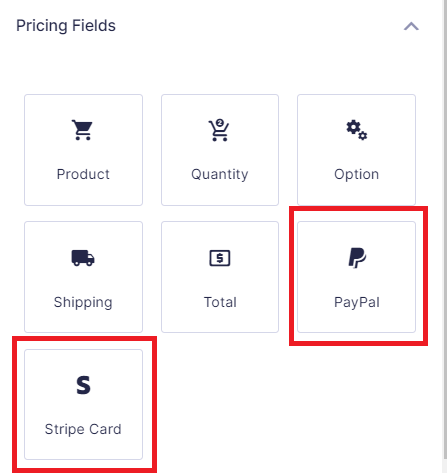Viewport: 447px width, 473px height.
Task: Click the Total dollar bill icon
Action: [220, 258]
